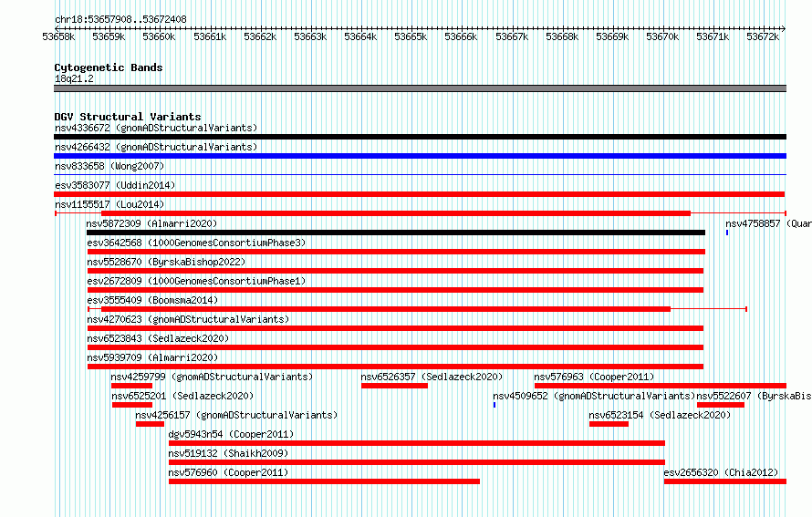Click dgv5943n54 (Cooper2011) label
The height and width of the screenshot is (517, 812).
coord(231,434)
